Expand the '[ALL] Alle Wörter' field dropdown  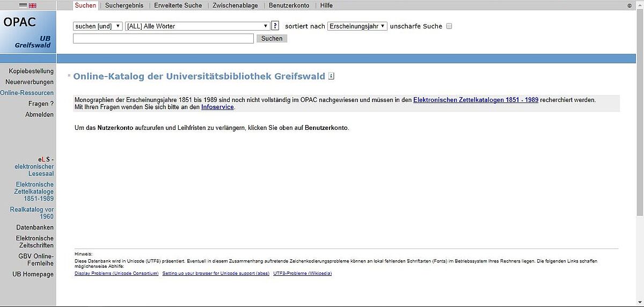(x=197, y=26)
